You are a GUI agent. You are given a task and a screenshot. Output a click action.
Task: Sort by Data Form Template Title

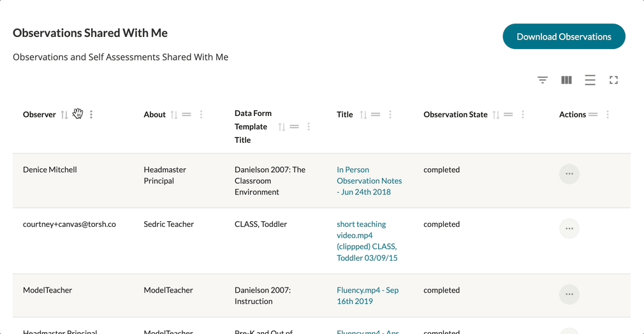tap(282, 127)
